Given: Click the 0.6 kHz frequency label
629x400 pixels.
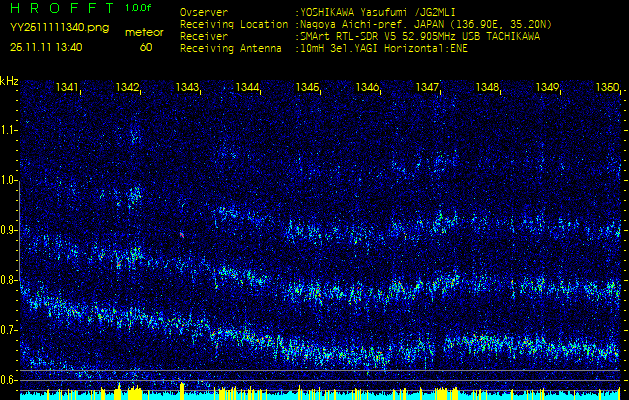Looking at the screenshot, I should click(x=9, y=379).
